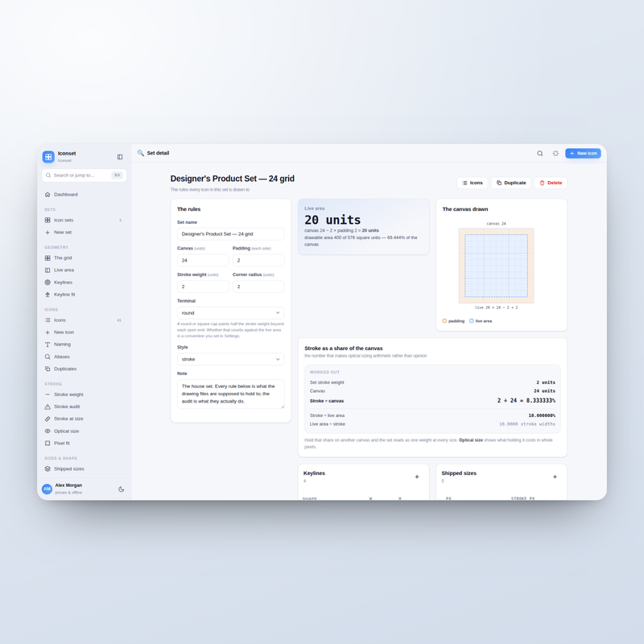Open Icon sets in sidebar
Image resolution: width=644 pixels, height=644 pixels.
(84, 220)
